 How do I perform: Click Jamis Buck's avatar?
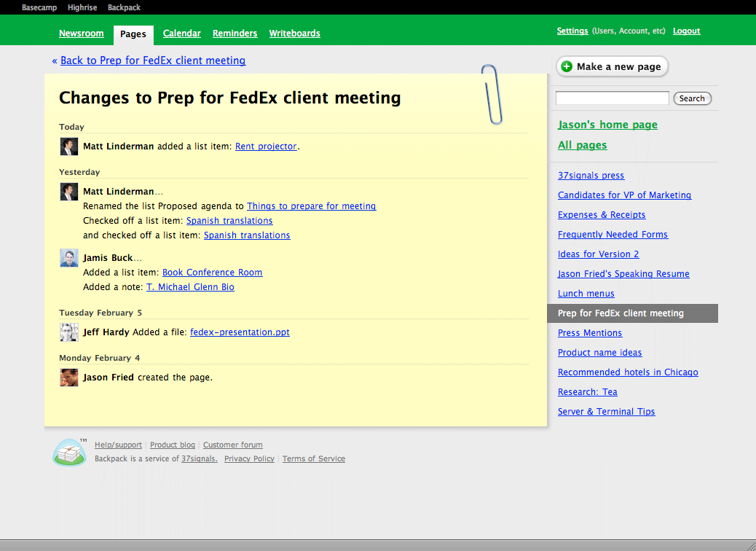click(x=69, y=258)
